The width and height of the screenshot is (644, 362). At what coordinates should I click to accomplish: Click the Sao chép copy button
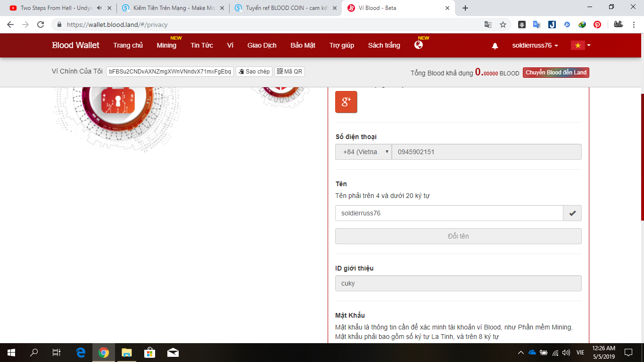[x=254, y=72]
